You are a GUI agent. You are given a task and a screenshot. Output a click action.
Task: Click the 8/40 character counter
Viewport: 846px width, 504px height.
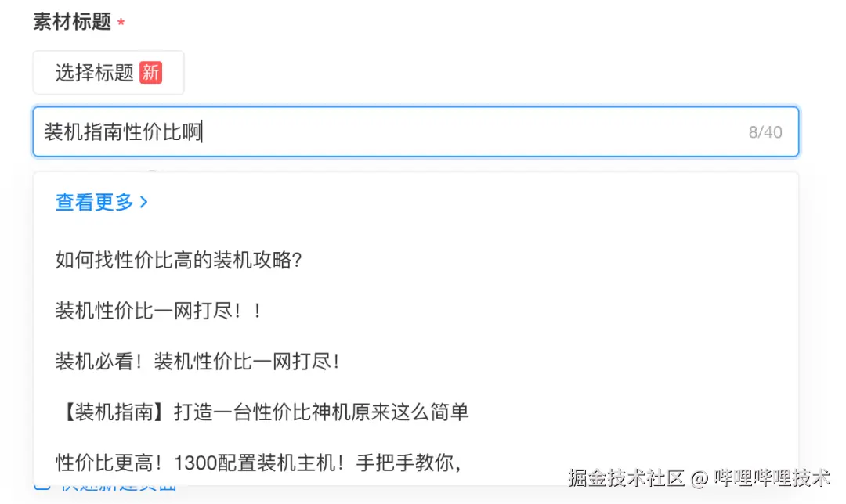765,132
